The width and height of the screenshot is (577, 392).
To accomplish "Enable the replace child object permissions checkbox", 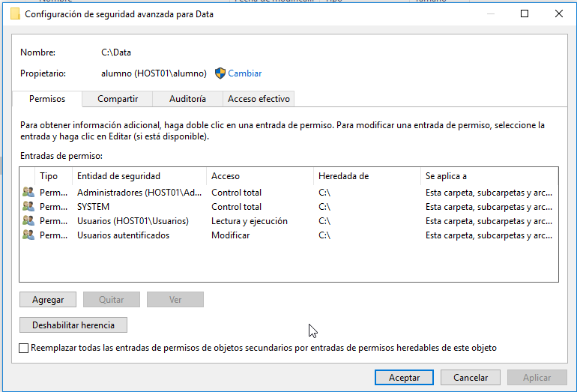I will click(x=24, y=349).
